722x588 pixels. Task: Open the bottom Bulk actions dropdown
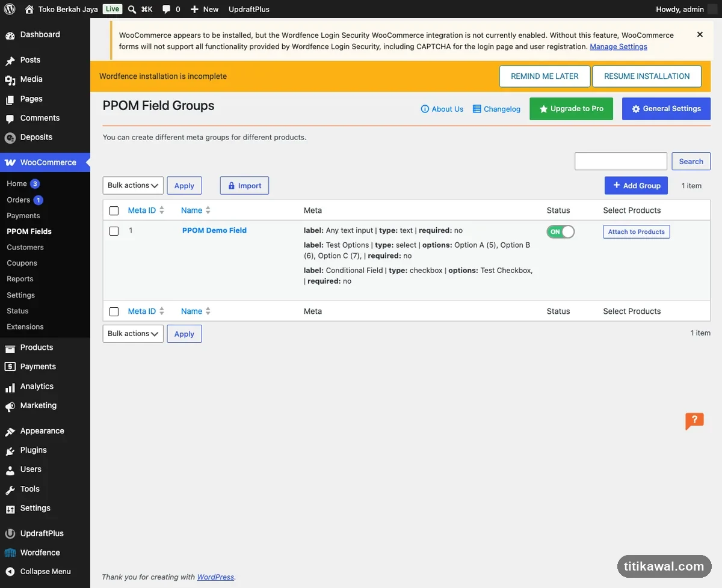133,334
